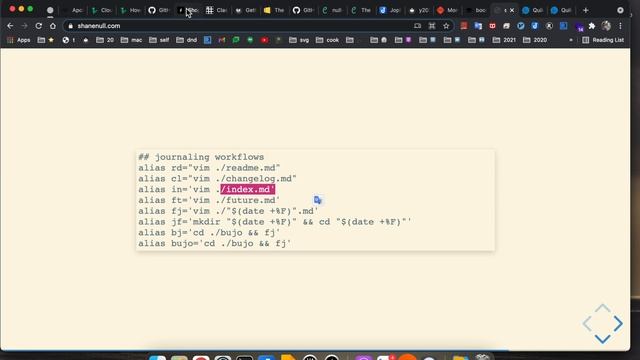Switch to the Jop tab
The height and width of the screenshot is (360, 640).
click(390, 10)
